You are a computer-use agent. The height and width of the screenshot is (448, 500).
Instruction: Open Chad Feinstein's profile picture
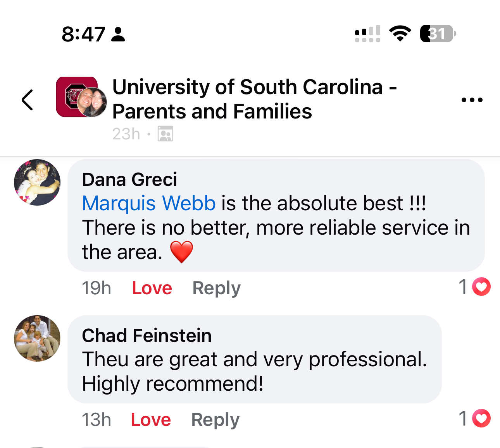click(x=37, y=338)
